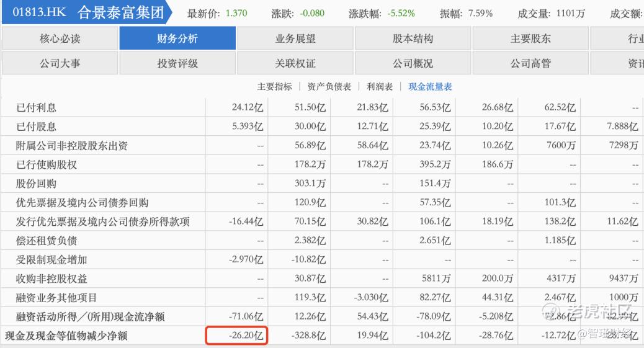The height and width of the screenshot is (348, 644).
Task: Open the 关联权证 tab
Action: coord(295,63)
